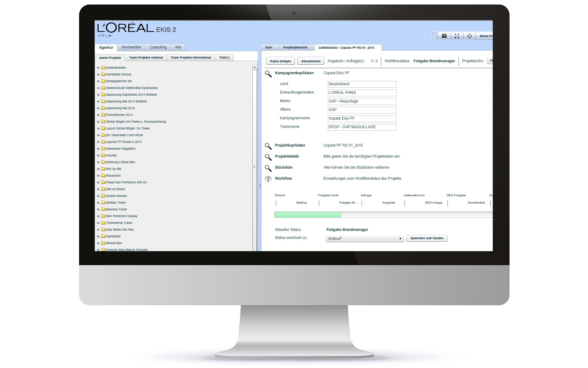Click folder icon of Ansteckadeln project

[x=103, y=67]
